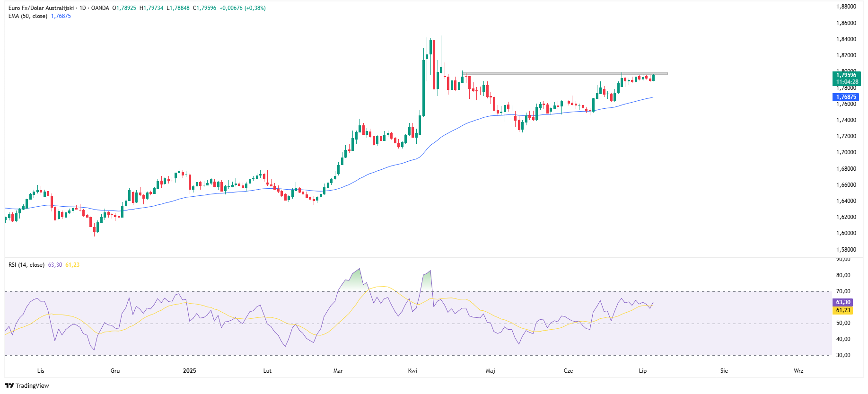
Task: Click the yellow 61,23 tag on RSI axis
Action: [x=843, y=310]
